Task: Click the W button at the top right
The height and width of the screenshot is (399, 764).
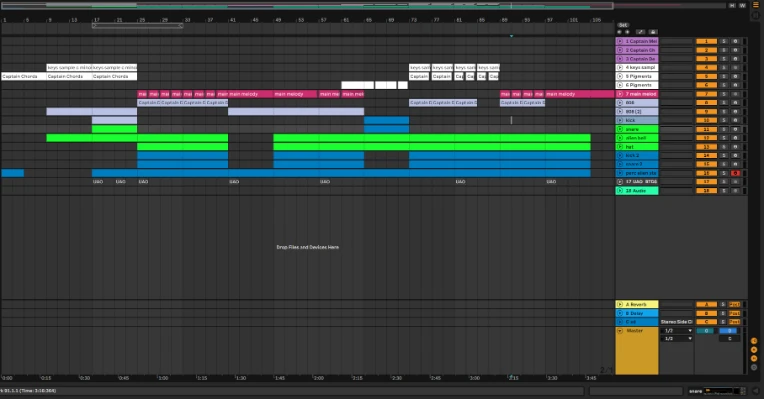Action: pos(742,5)
